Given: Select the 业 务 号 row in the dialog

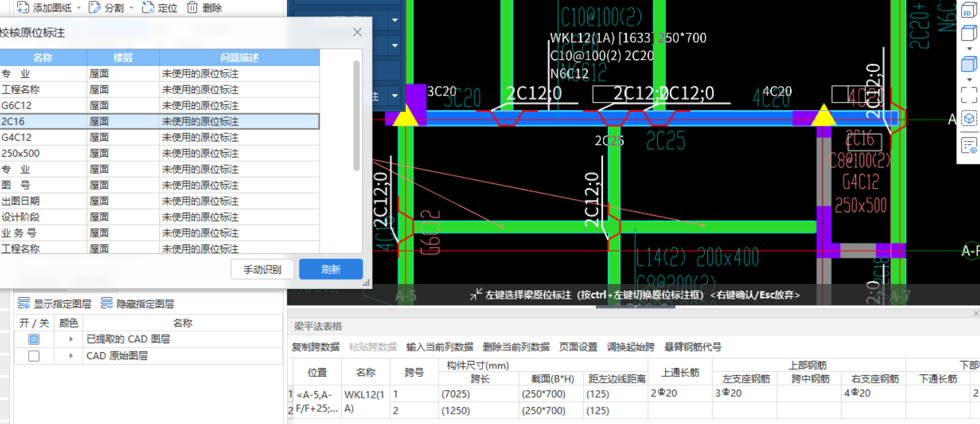Looking at the screenshot, I should [159, 232].
